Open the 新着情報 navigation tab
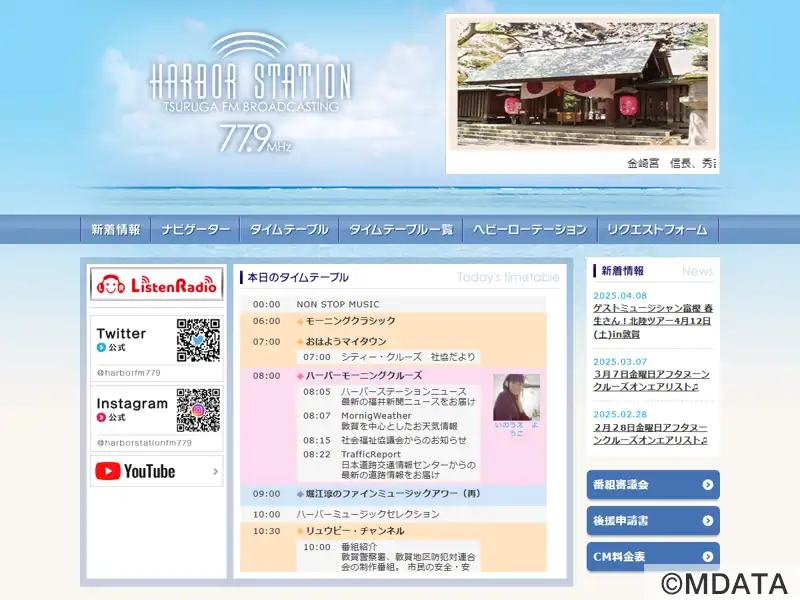Viewport: 800px width, 600px height. (116, 230)
